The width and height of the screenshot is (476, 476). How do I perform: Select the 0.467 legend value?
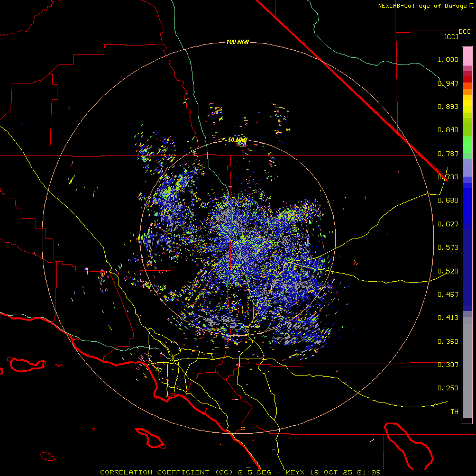tap(448, 295)
